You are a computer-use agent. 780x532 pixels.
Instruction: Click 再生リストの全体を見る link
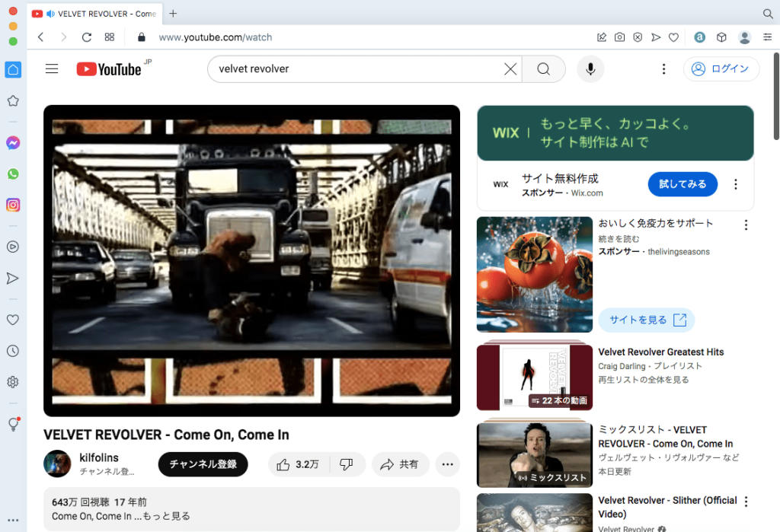click(644, 380)
